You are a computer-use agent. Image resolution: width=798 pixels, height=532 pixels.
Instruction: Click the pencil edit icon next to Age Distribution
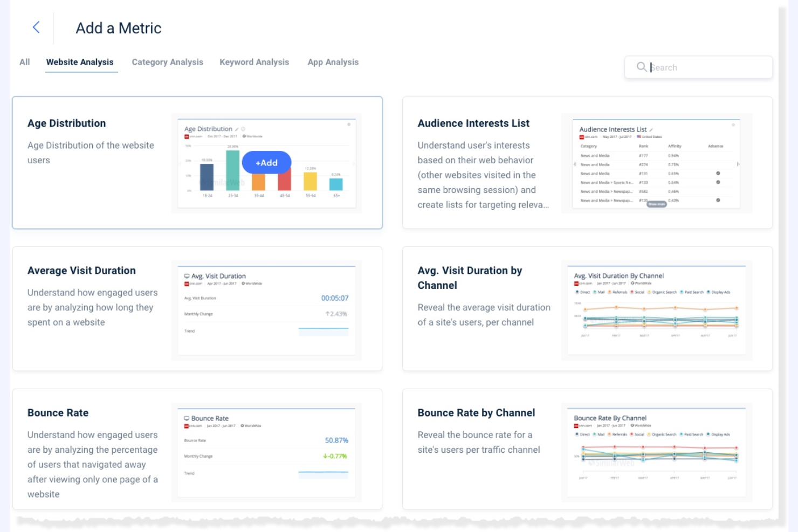(238, 129)
